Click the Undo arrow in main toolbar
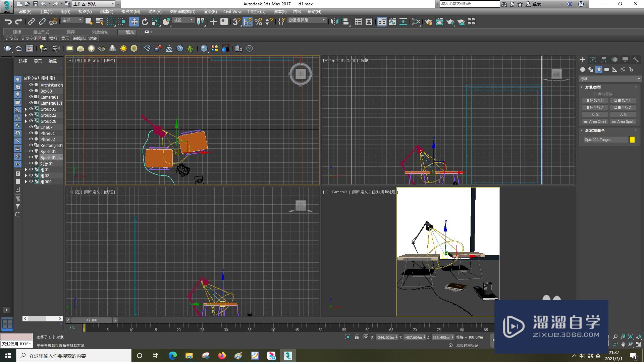The image size is (644, 363). [8, 22]
